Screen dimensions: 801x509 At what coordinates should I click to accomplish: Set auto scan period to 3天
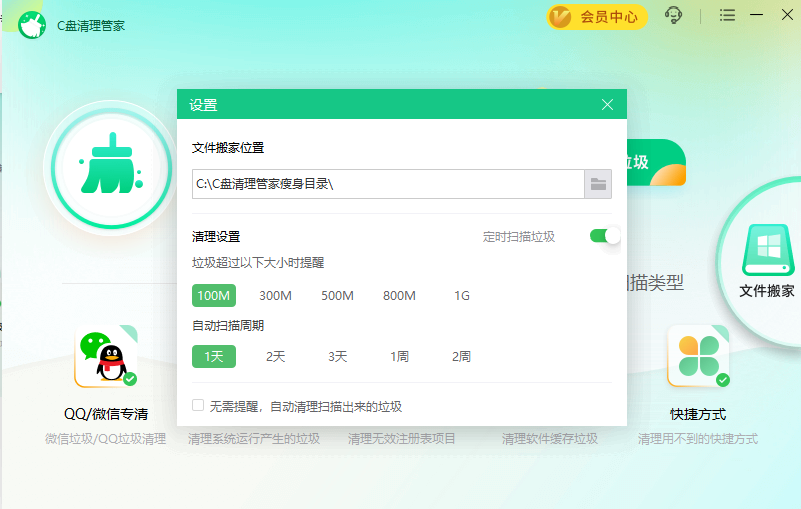337,356
